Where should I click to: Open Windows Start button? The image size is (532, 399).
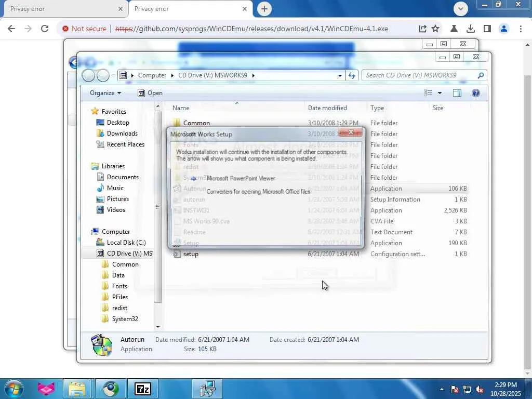[14, 389]
